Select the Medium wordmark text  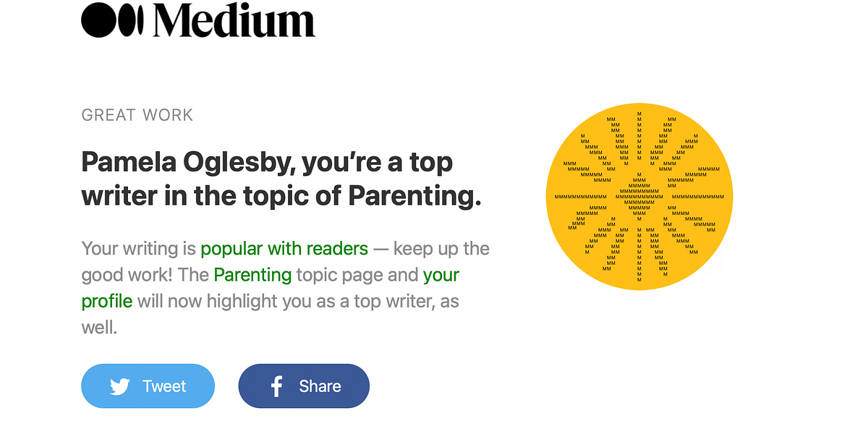point(234,20)
